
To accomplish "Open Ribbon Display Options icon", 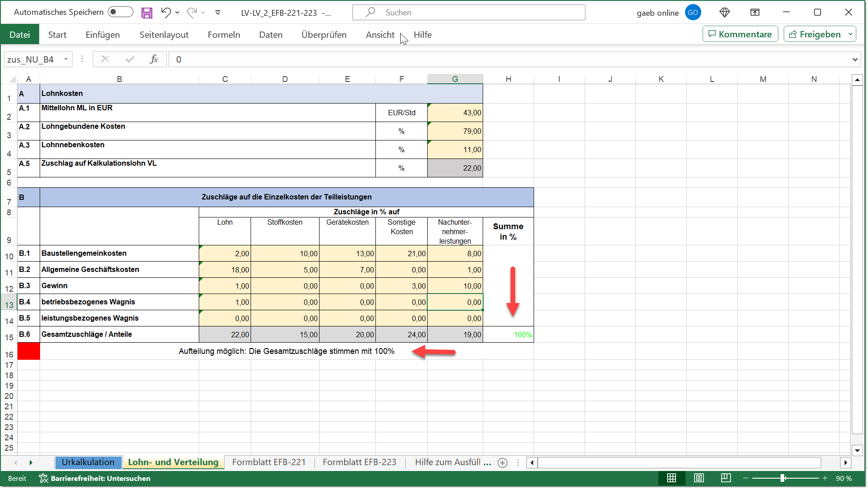I will [755, 13].
